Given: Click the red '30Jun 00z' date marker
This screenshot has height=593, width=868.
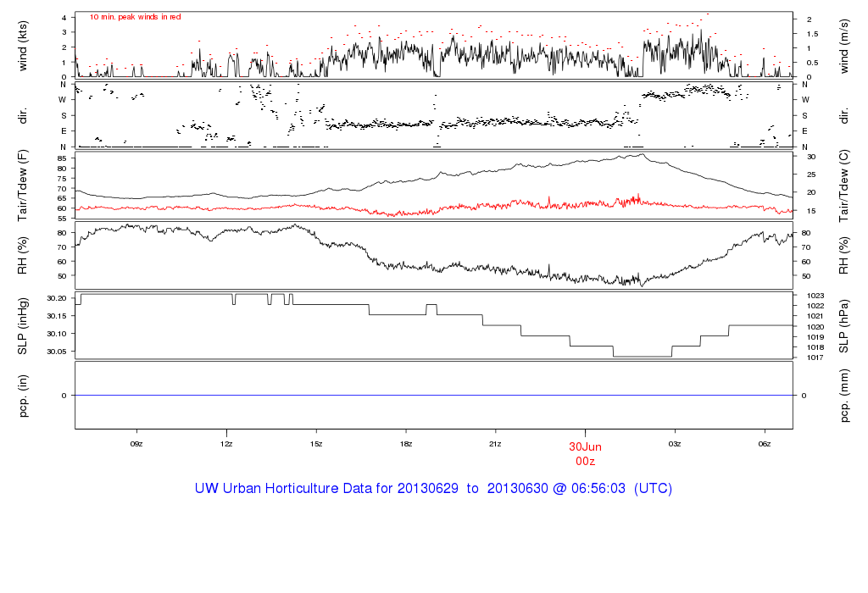Looking at the screenshot, I should pos(585,453).
